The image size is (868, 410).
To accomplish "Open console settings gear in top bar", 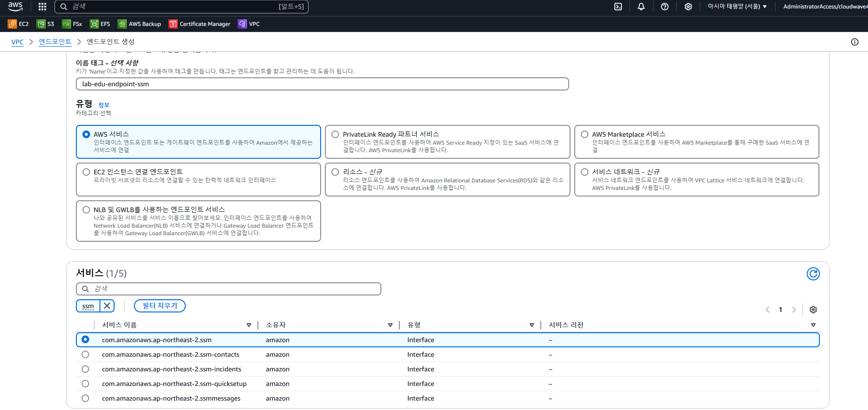I will 688,7.
